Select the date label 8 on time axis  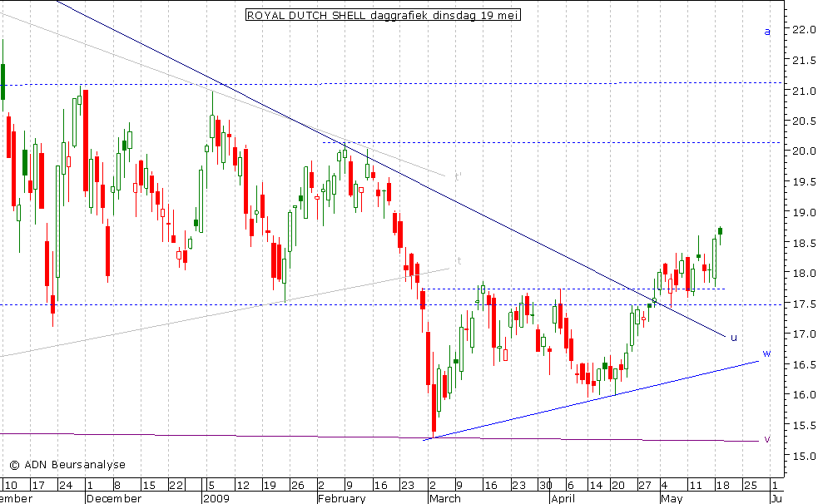117,485
